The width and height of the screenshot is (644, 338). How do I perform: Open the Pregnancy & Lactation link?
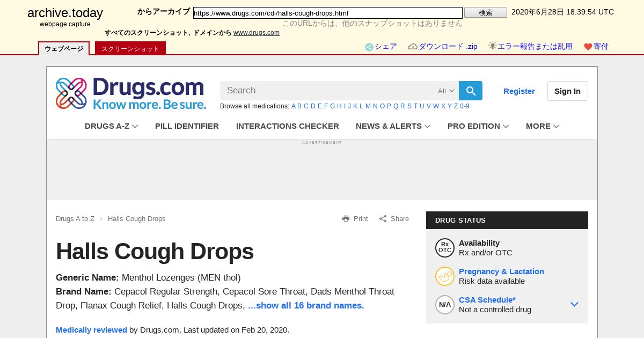point(501,271)
